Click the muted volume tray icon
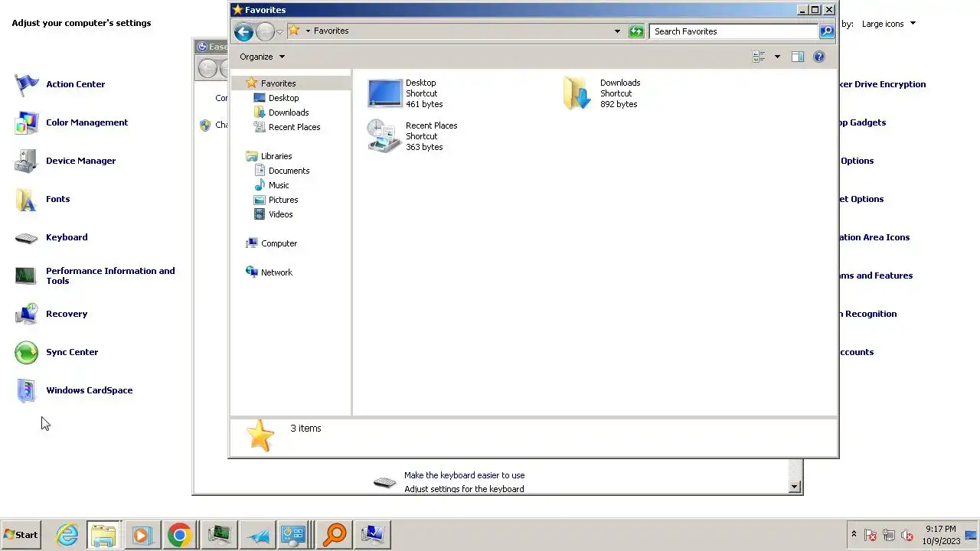Screen dimensions: 980x551 [907, 536]
